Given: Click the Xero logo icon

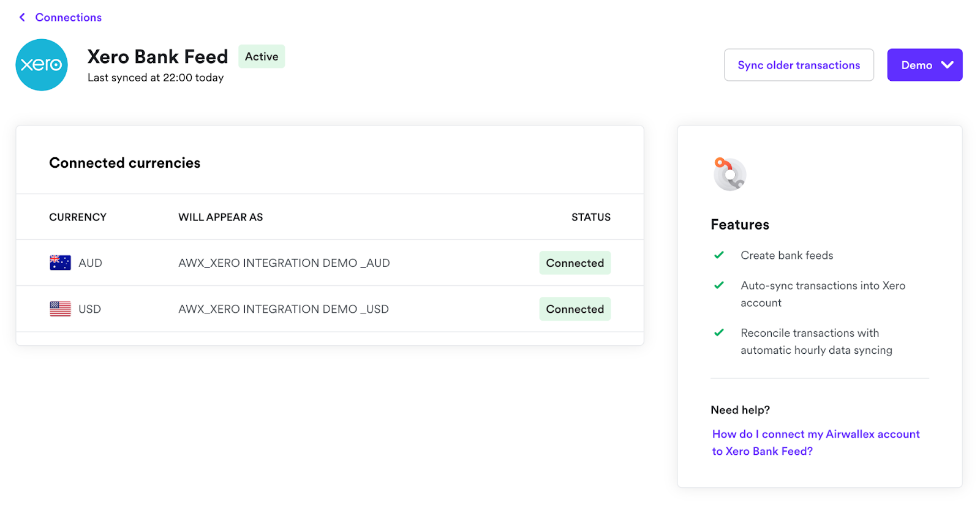Looking at the screenshot, I should point(42,65).
